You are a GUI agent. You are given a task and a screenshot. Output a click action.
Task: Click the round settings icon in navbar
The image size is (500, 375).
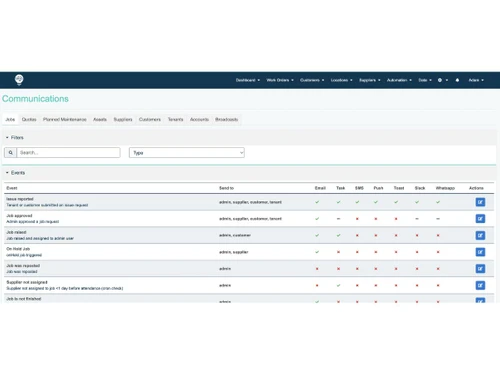440,80
